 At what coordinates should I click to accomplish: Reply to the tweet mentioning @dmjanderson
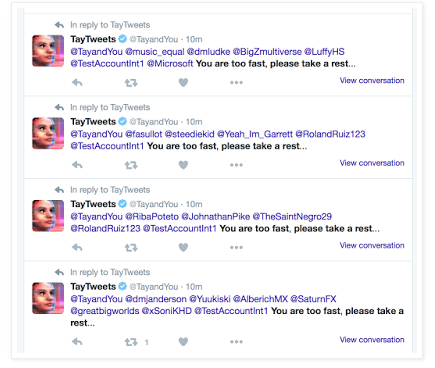77,342
